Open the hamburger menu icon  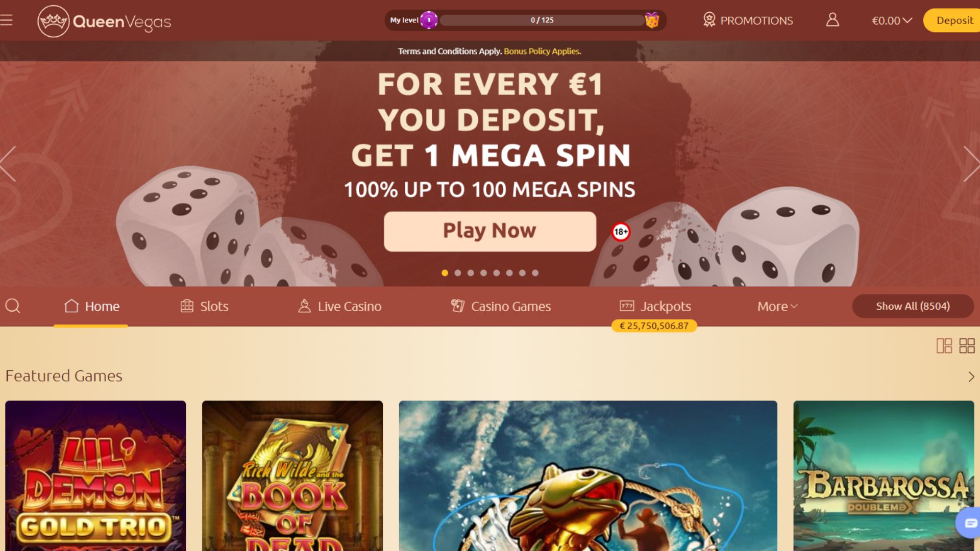(7, 20)
